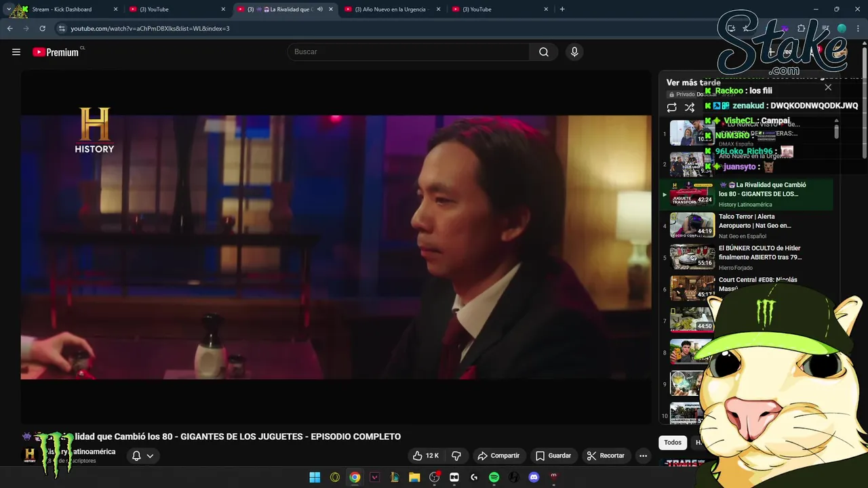
Task: Click the Recortar clip button
Action: click(606, 455)
